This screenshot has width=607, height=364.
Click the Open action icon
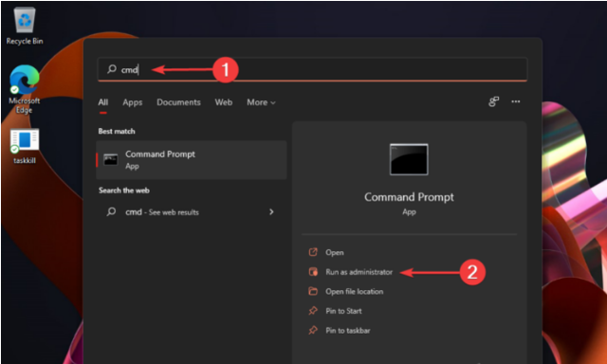[x=313, y=252]
